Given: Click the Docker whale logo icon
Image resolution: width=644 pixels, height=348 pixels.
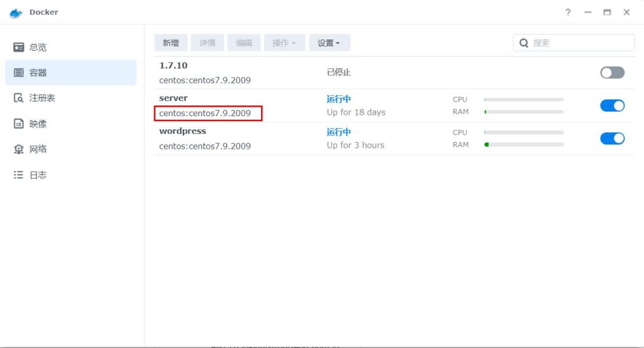Looking at the screenshot, I should 16,13.
